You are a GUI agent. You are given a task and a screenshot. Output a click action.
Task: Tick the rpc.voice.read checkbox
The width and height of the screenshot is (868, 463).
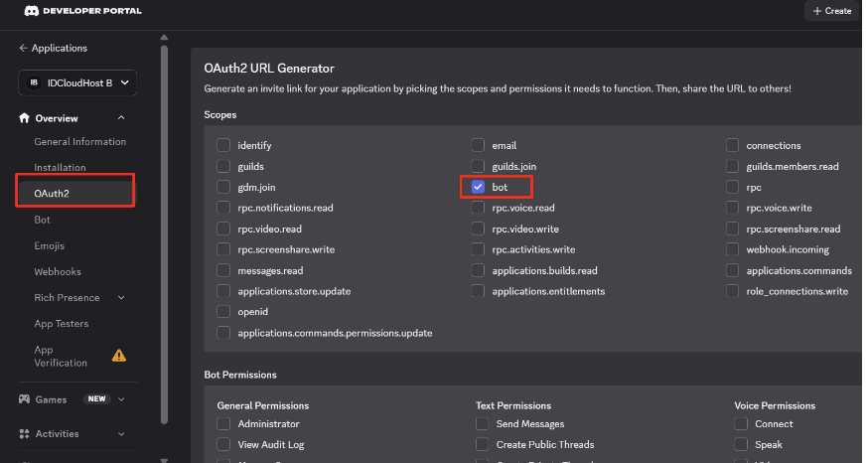[x=478, y=208]
